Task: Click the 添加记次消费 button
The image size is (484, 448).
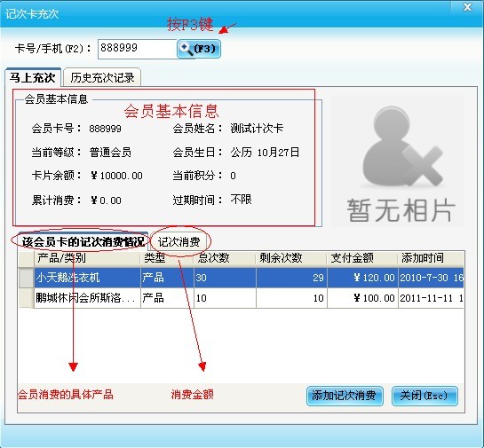Action: pyautogui.click(x=345, y=396)
